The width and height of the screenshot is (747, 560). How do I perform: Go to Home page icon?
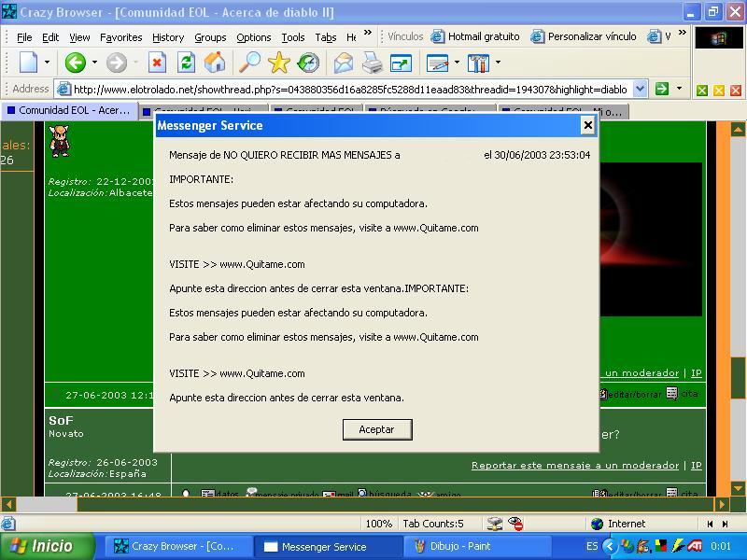[215, 63]
